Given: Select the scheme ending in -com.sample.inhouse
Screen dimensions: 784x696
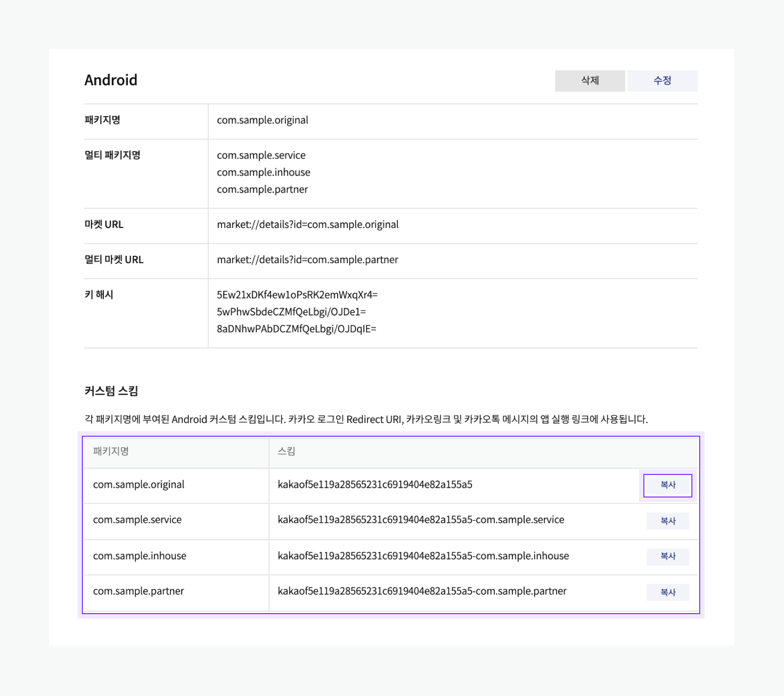Looking at the screenshot, I should click(x=423, y=556).
